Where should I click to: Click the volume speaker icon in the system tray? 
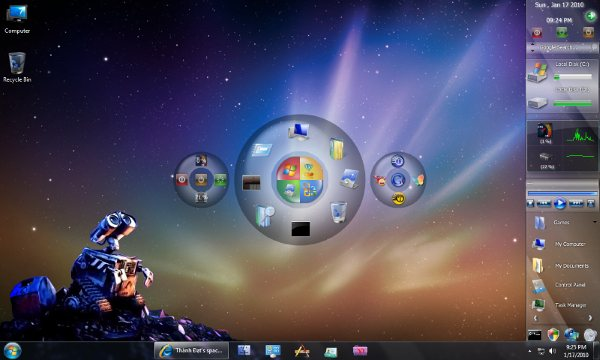click(552, 351)
